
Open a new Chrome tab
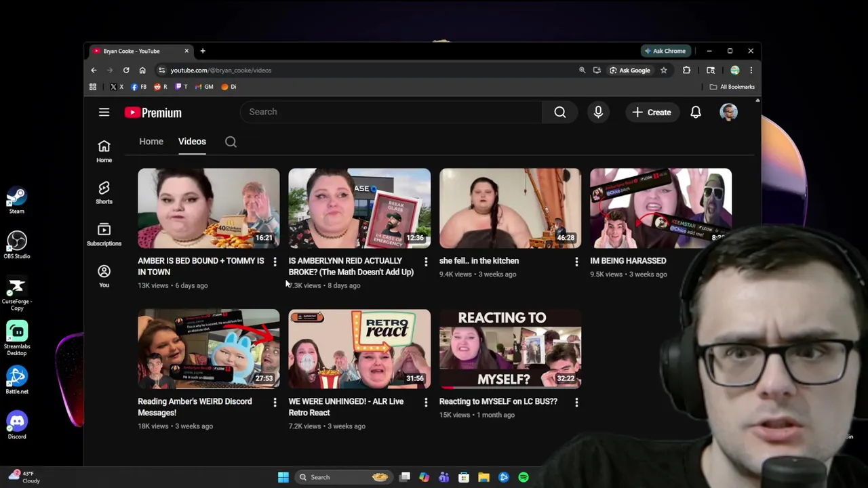(x=203, y=51)
